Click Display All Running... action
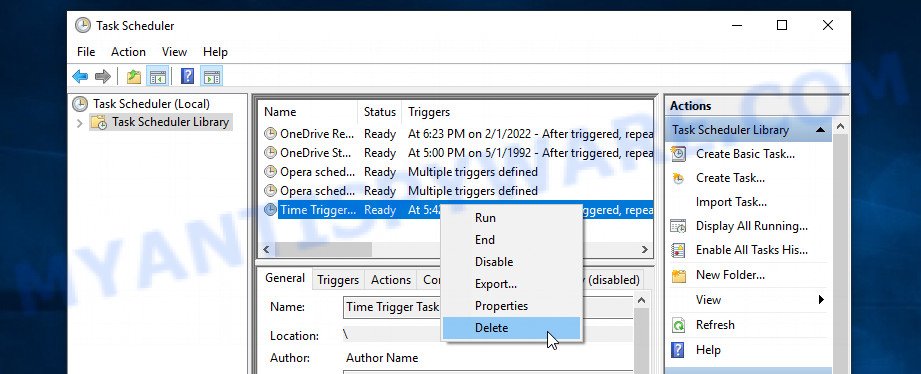921x374 pixels. [752, 226]
